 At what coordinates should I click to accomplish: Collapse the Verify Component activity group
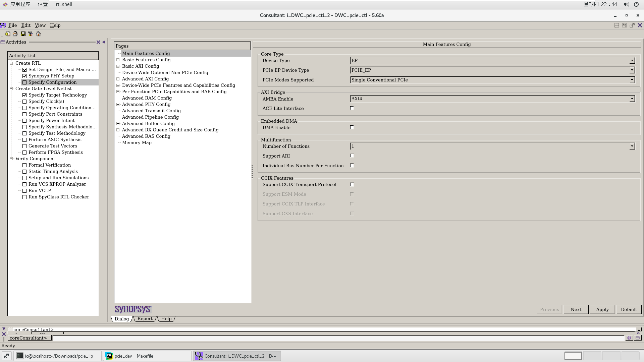[x=11, y=159]
